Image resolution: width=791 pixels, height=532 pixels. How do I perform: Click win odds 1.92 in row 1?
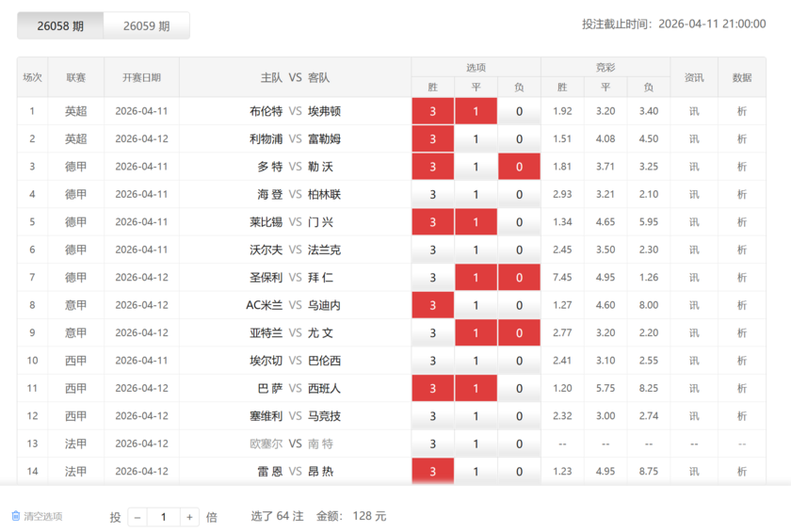click(x=562, y=111)
